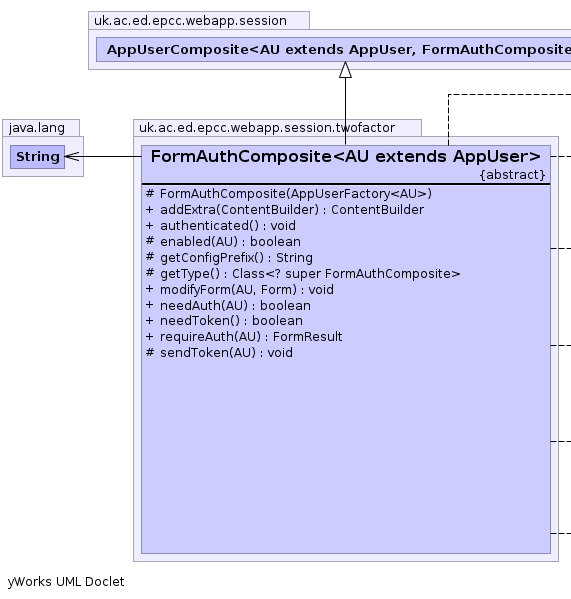571x599 pixels.
Task: Click the requireAuth(AU) : FormResult method
Action: [x=244, y=337]
